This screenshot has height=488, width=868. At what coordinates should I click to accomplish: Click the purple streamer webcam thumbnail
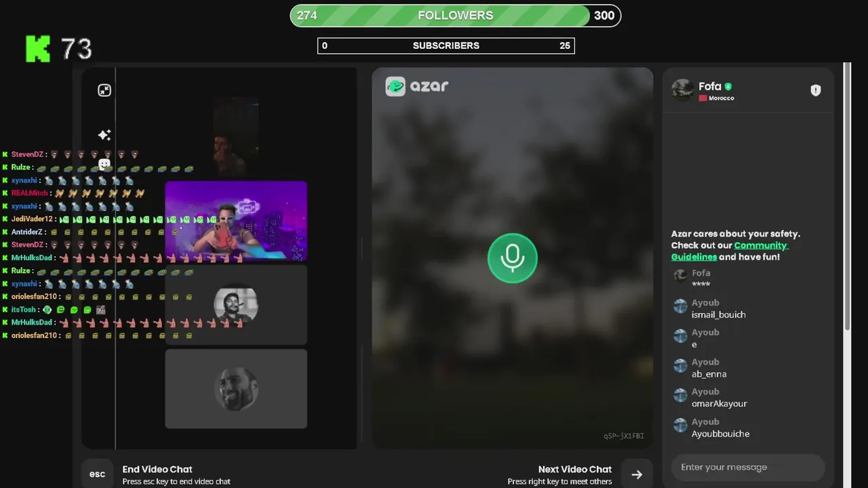(236, 221)
